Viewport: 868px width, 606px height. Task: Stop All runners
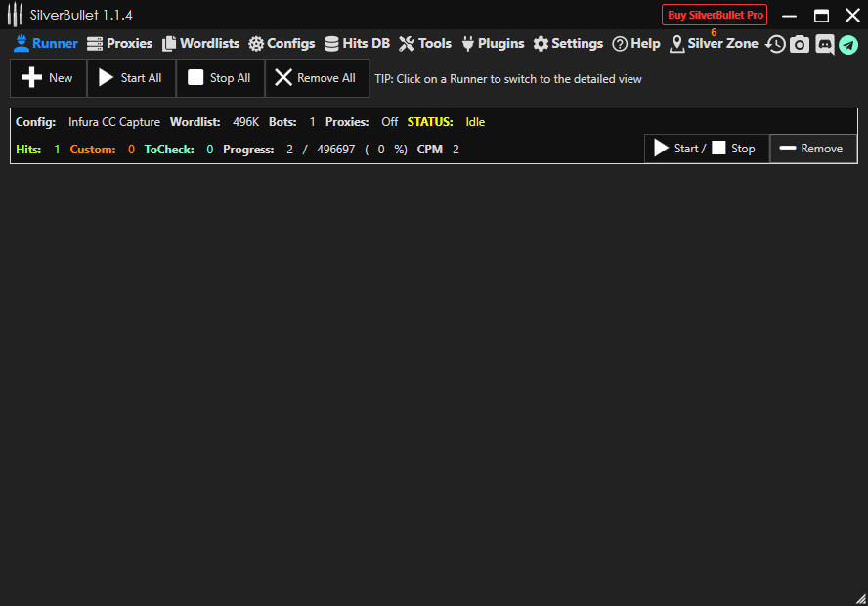(x=220, y=78)
